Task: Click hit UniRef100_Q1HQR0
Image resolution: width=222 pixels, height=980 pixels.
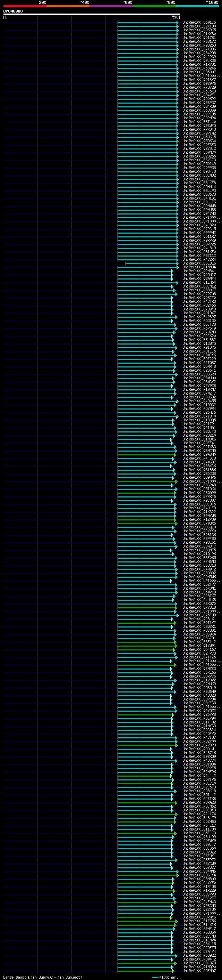Action: [x=199, y=967]
